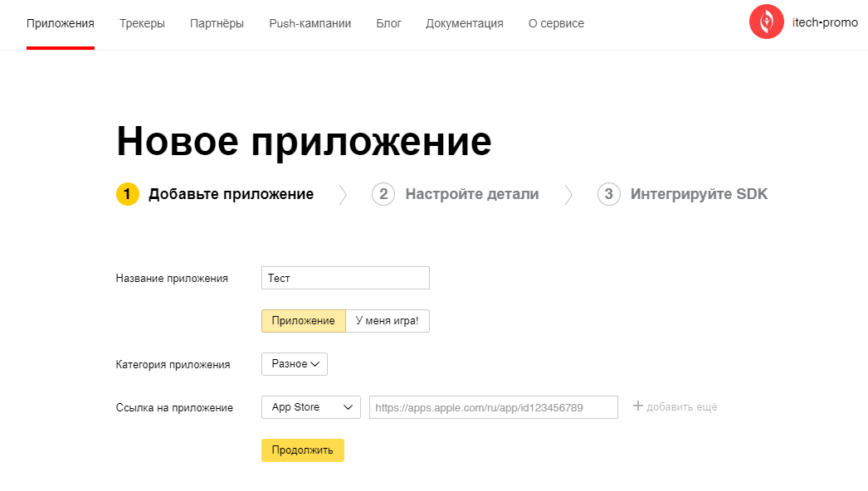Open the App Store platform dropdown
This screenshot has height=491, width=868.
310,407
